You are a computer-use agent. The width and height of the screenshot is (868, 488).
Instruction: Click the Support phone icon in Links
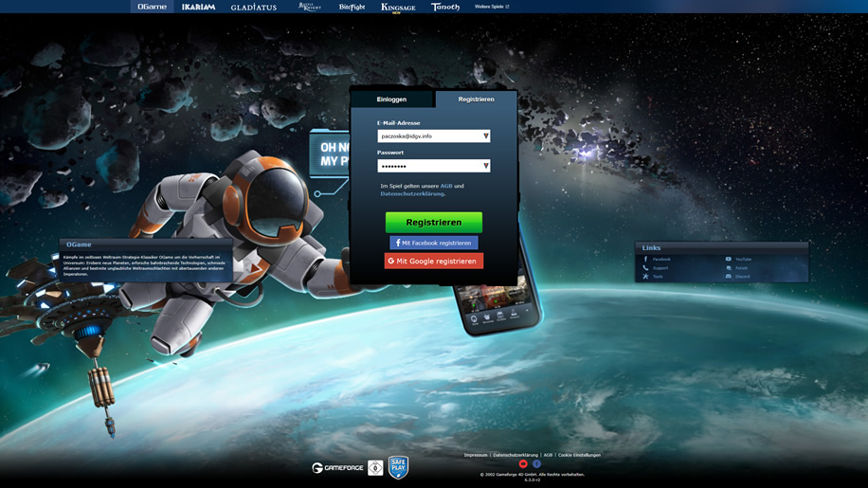(645, 268)
